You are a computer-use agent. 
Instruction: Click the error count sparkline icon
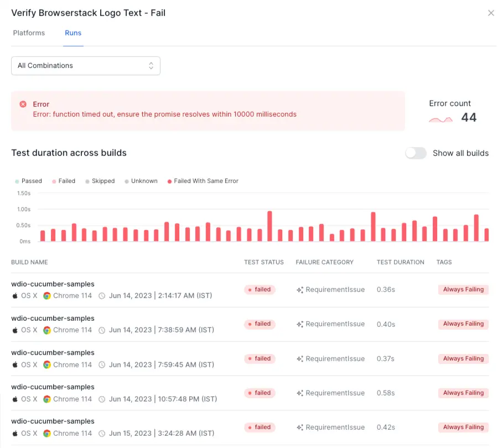pyautogui.click(x=441, y=118)
